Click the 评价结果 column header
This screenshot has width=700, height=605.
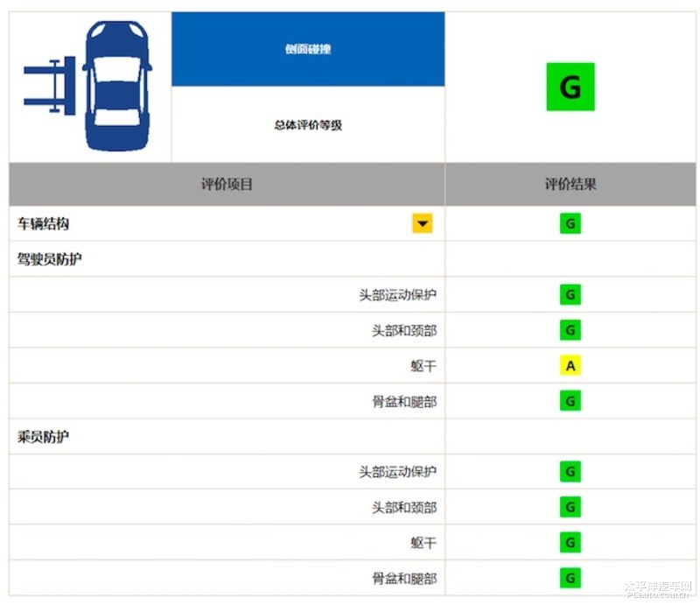tap(570, 184)
